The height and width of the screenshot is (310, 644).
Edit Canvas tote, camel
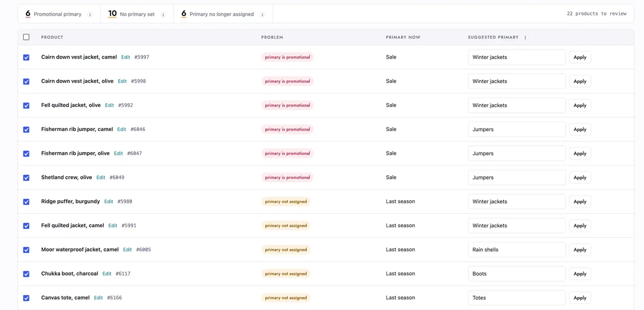(x=98, y=298)
